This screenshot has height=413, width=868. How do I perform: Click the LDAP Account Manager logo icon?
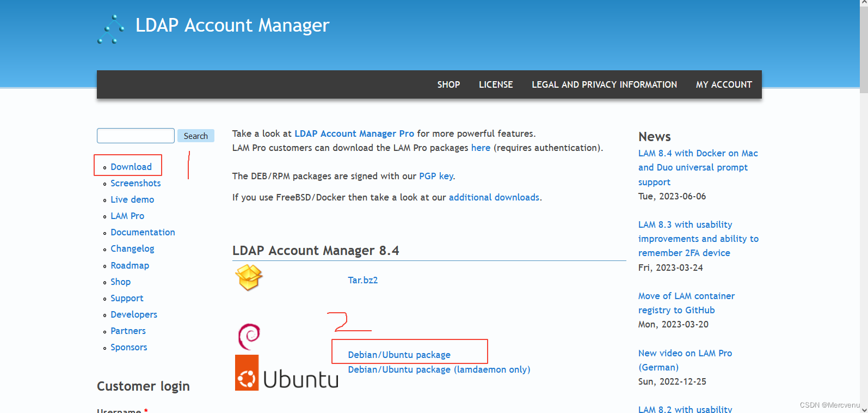point(111,29)
